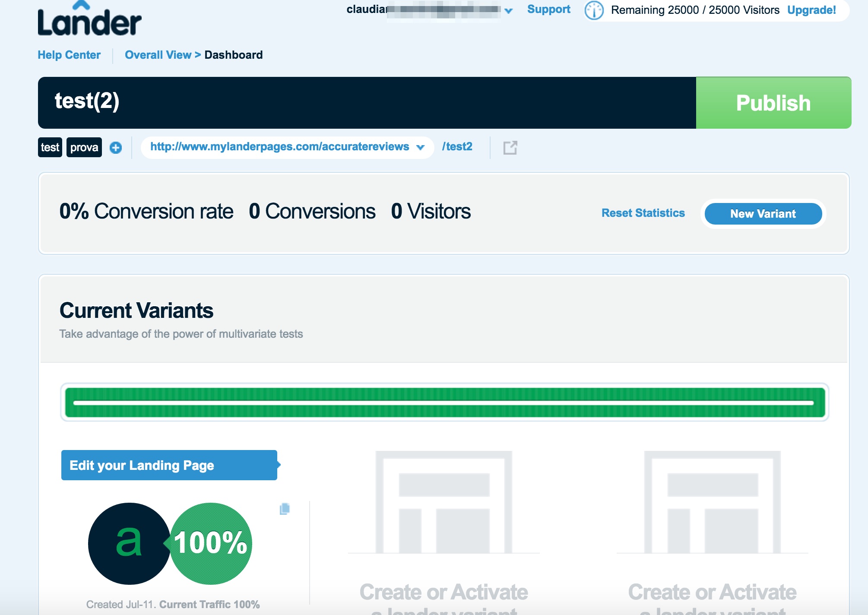Screen dimensions: 868x615
Task: Click the green traffic distribution bar
Action: click(x=445, y=403)
